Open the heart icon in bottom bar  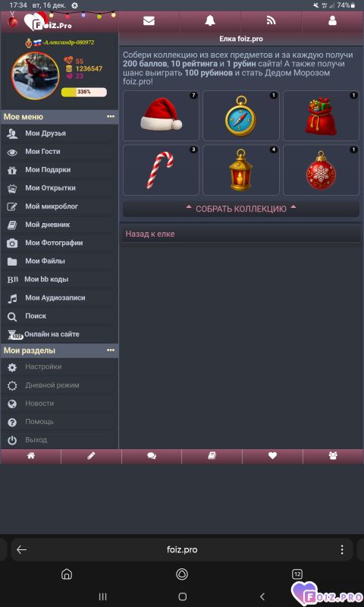pos(272,456)
